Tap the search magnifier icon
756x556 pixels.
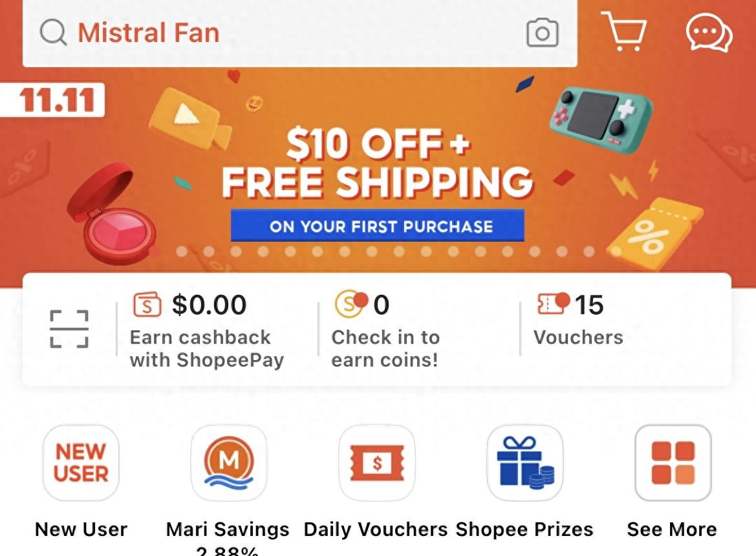click(x=53, y=33)
